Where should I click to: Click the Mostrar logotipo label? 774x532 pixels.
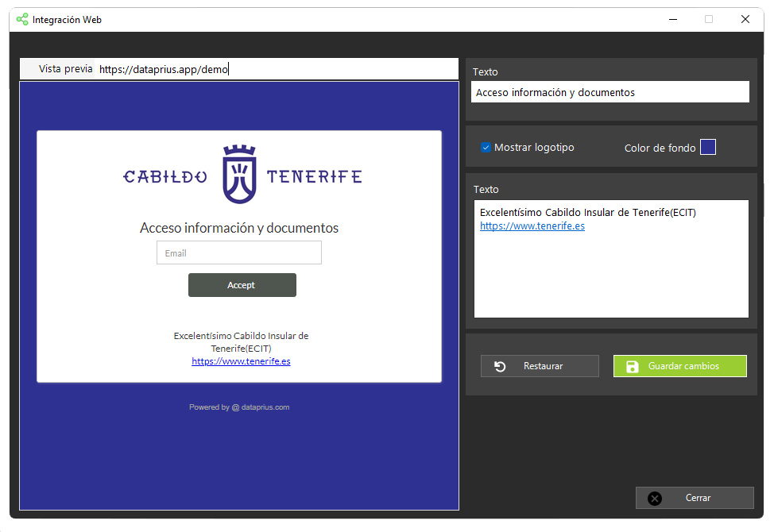click(x=533, y=148)
